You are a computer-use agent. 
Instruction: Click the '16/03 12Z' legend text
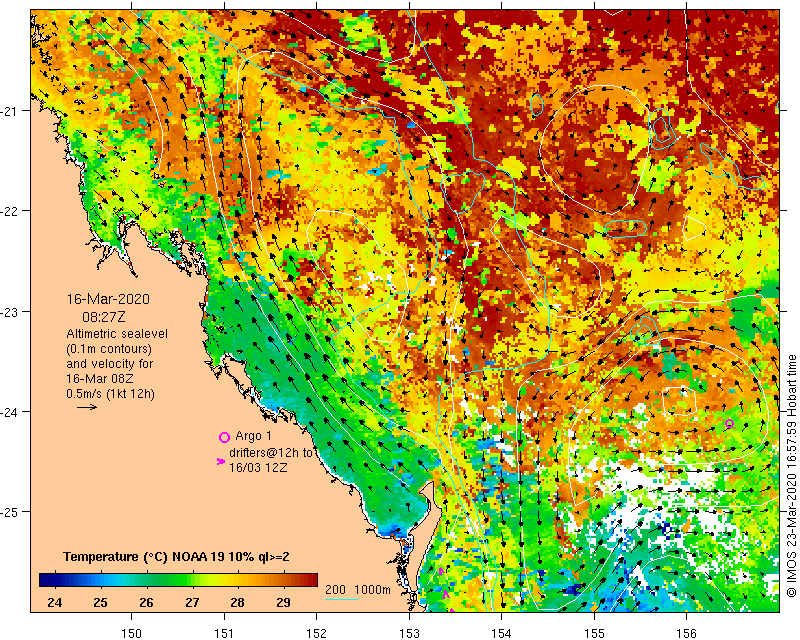pyautogui.click(x=258, y=467)
